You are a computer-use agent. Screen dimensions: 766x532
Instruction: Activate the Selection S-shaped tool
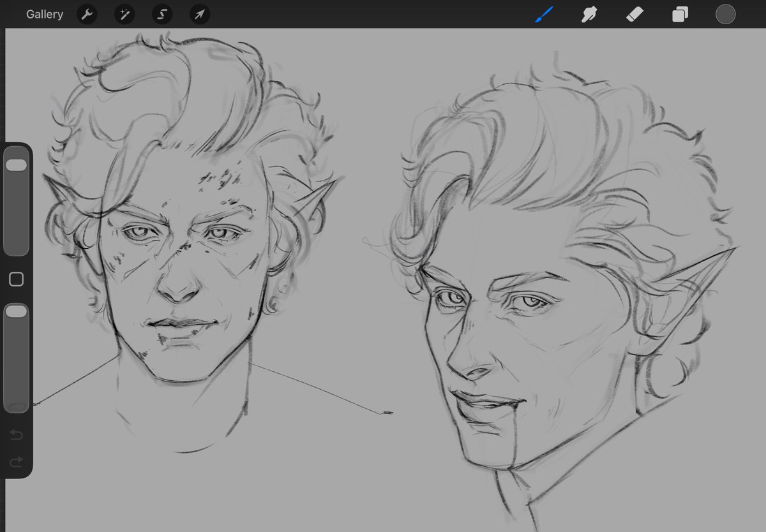pyautogui.click(x=162, y=15)
